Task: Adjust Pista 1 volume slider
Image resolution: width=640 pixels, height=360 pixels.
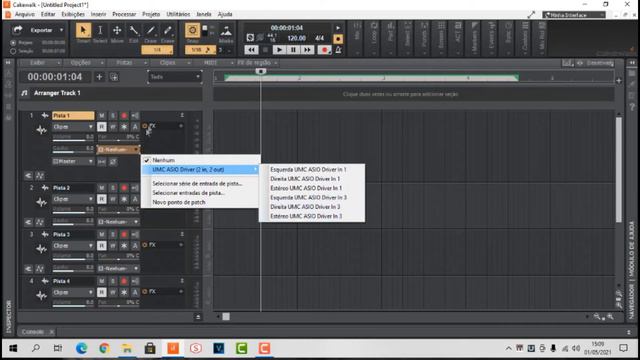Action: 73,138
